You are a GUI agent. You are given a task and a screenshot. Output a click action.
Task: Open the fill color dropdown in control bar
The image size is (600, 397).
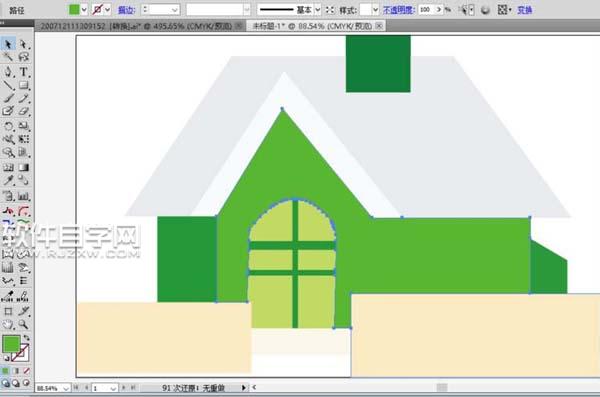84,10
